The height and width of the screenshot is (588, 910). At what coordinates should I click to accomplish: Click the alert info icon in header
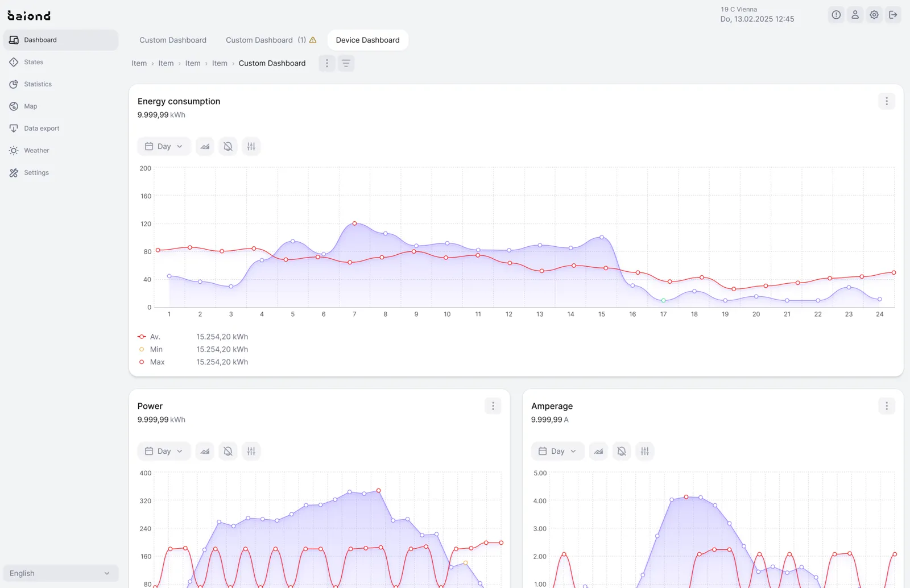pyautogui.click(x=836, y=15)
